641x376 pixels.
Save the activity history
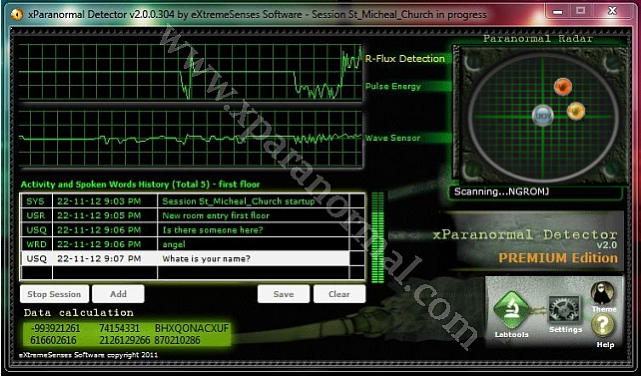(x=283, y=294)
